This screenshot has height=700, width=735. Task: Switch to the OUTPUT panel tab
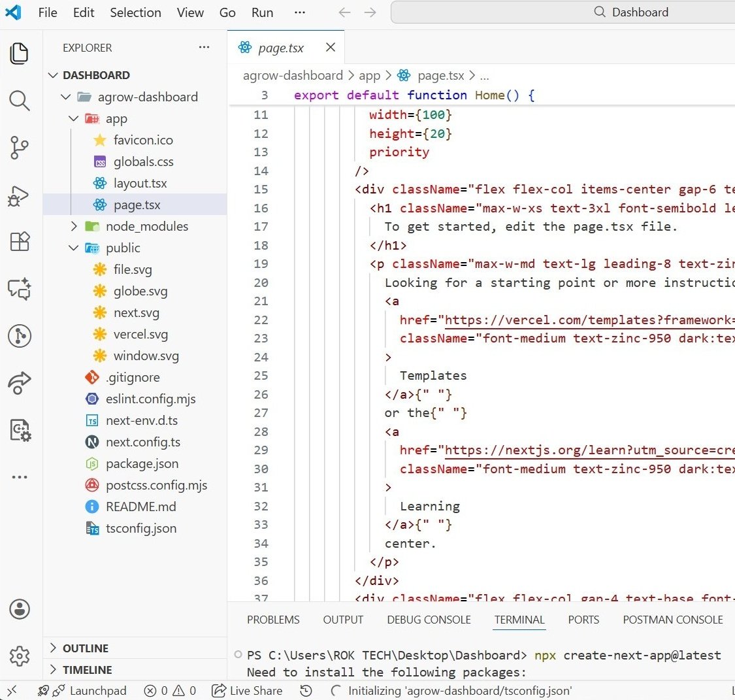(343, 620)
